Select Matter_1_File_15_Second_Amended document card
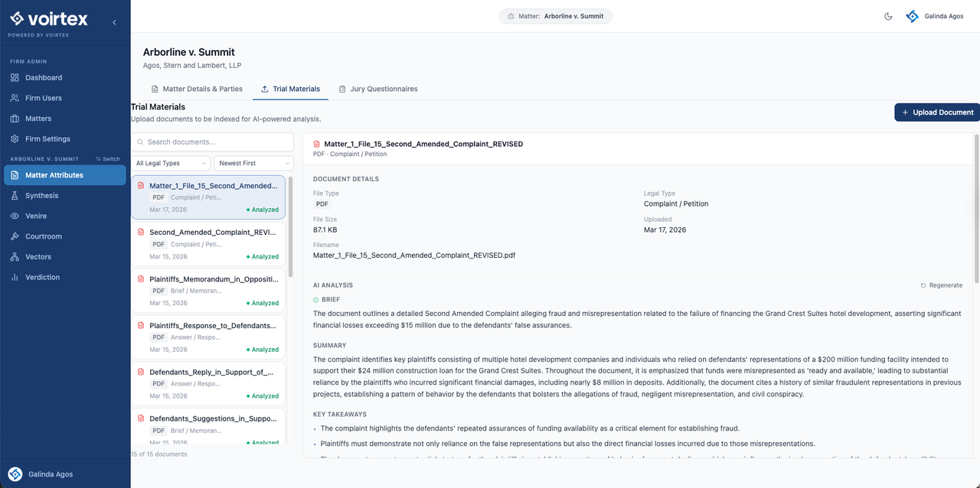 [208, 197]
